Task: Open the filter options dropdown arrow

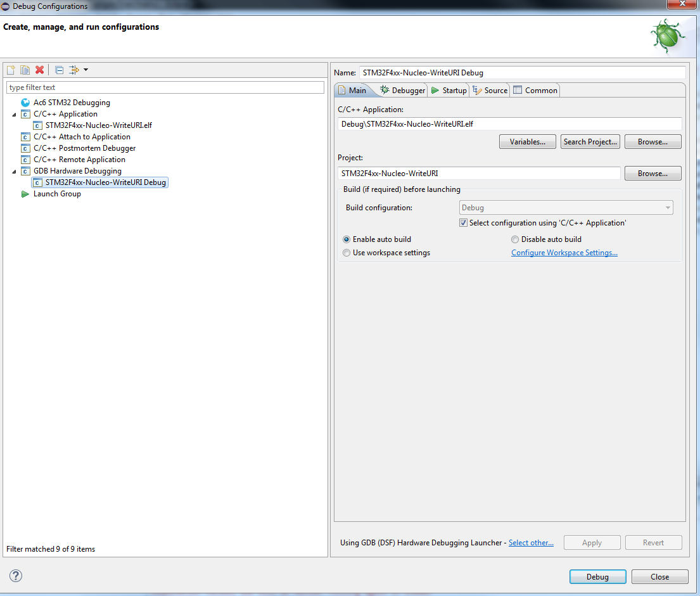Action: coord(86,70)
